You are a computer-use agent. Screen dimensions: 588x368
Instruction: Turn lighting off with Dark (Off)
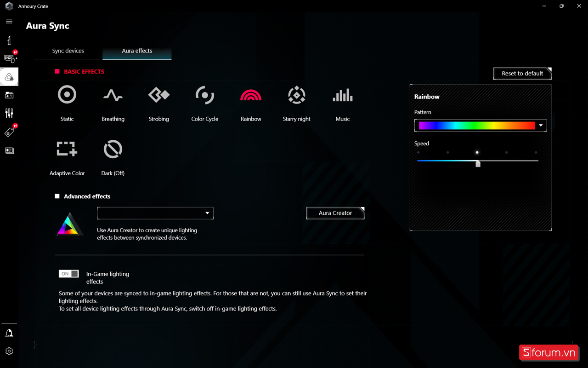click(x=113, y=149)
